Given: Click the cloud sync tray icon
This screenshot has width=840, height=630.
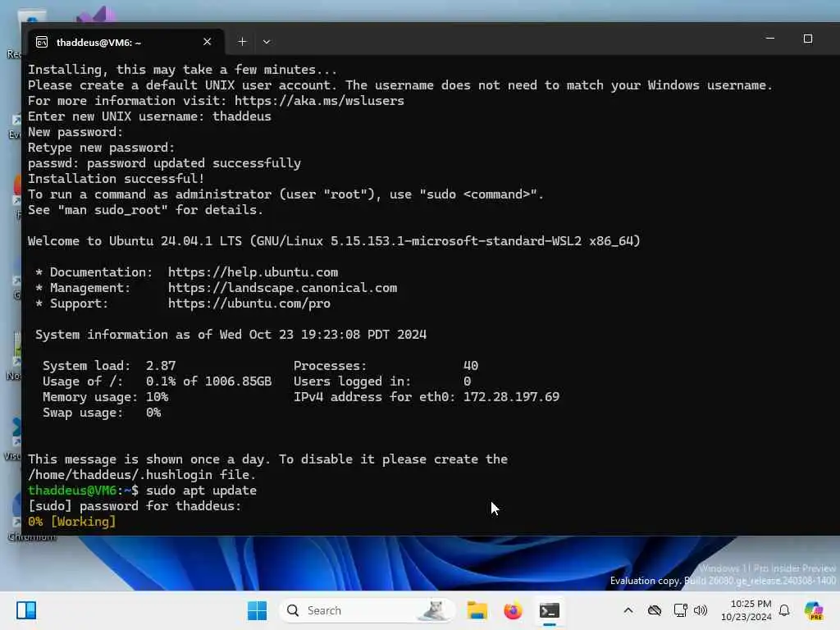Looking at the screenshot, I should coord(654,610).
